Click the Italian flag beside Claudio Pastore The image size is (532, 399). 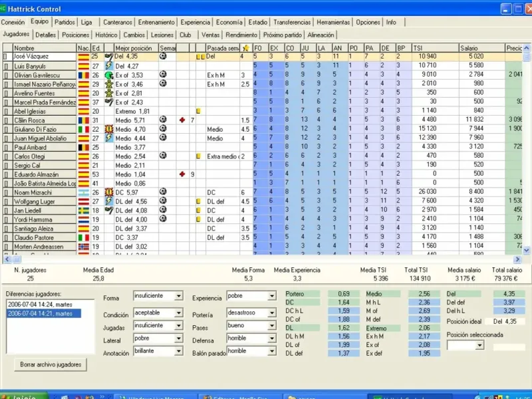point(84,237)
